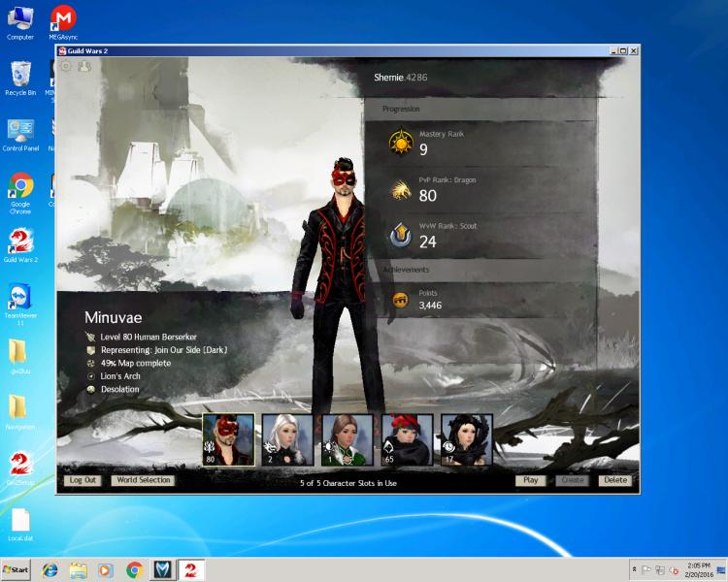728x582 pixels.
Task: Open the Start menu
Action: pos(16,569)
